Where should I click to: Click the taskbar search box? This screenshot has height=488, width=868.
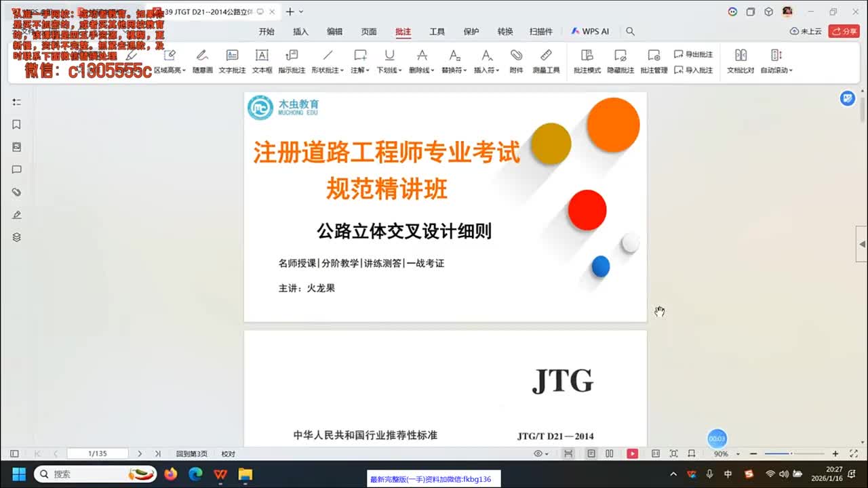[x=96, y=474]
